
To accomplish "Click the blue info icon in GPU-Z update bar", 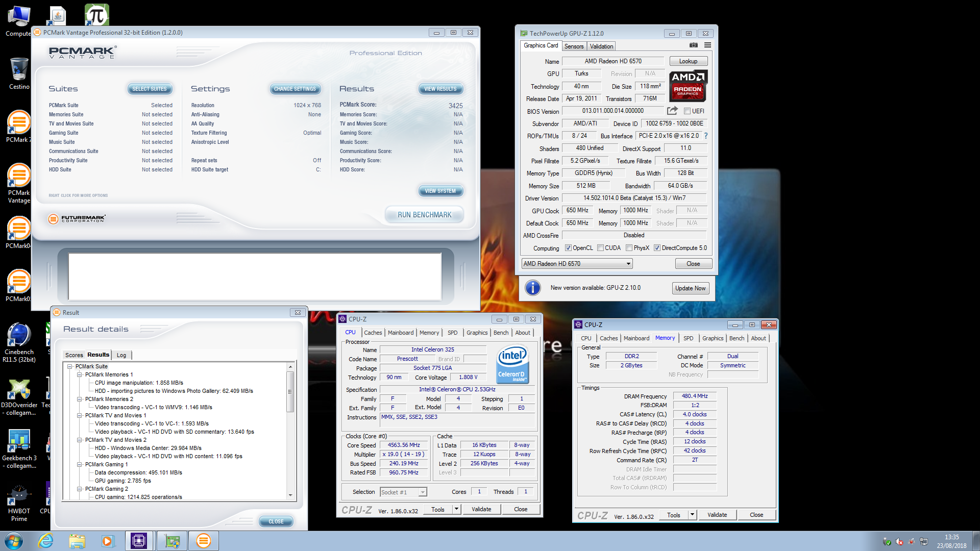I will (x=532, y=288).
